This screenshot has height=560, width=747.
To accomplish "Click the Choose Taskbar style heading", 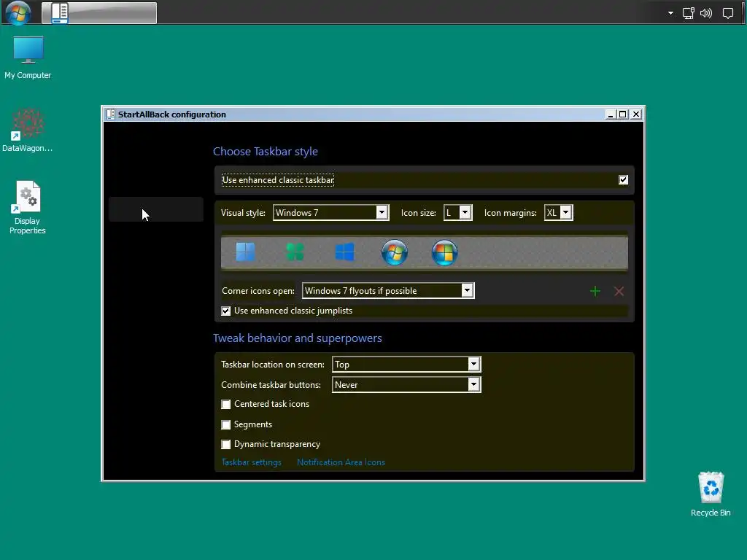I will (266, 152).
